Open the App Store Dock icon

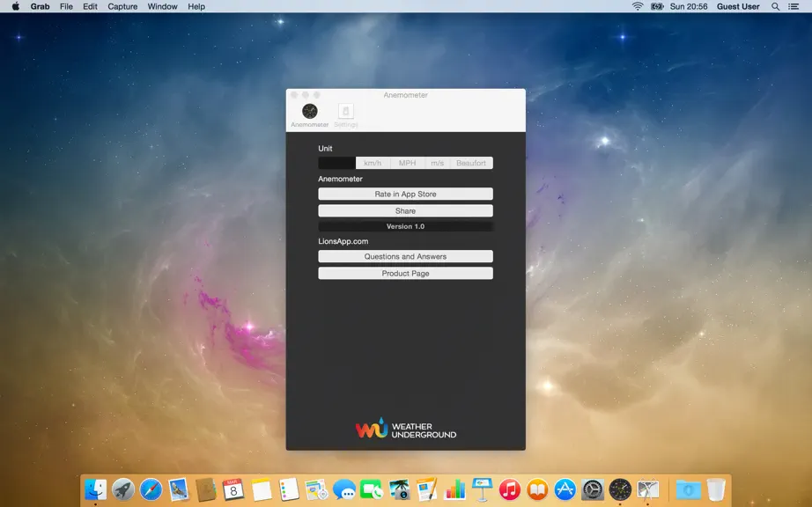pyautogui.click(x=565, y=489)
